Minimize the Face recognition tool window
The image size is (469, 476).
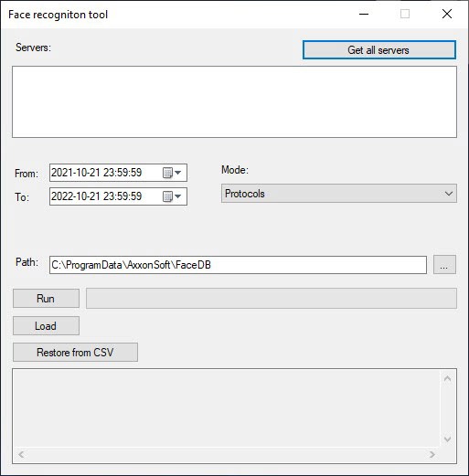tap(364, 14)
